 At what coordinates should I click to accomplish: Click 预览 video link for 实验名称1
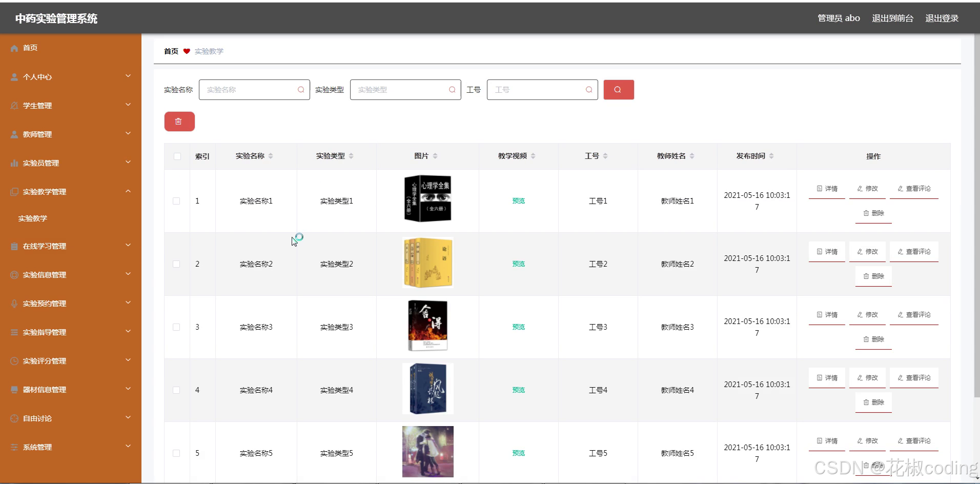tap(519, 201)
